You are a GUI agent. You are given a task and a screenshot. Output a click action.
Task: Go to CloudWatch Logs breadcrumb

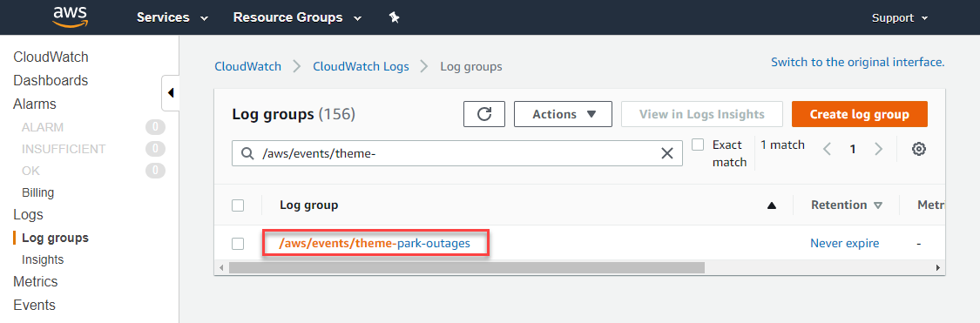pos(362,66)
